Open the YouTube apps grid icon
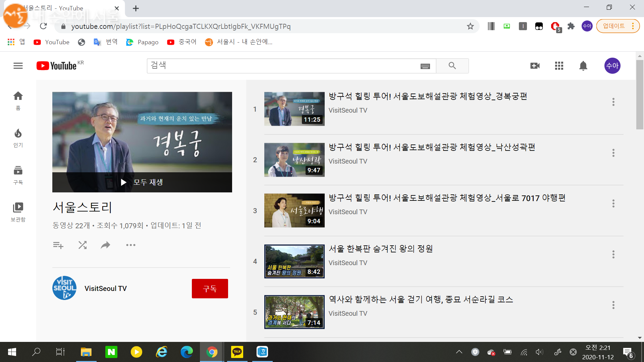This screenshot has width=644, height=362. click(x=559, y=66)
